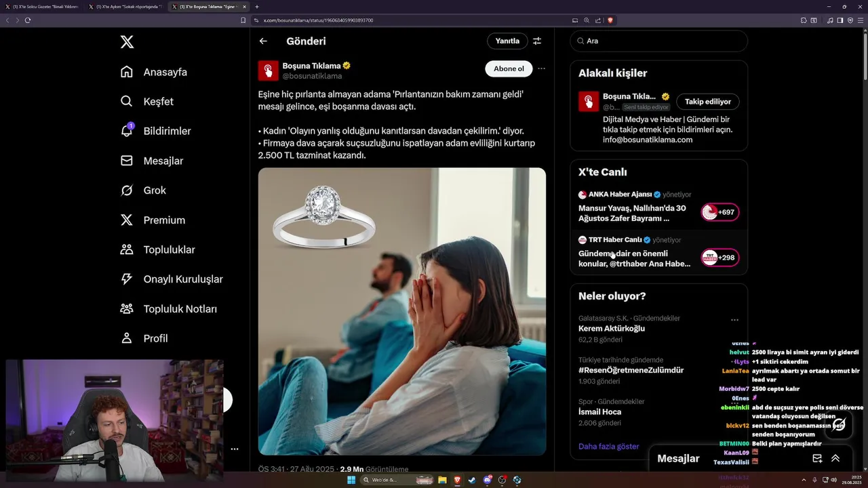Open Anasayfa home page
This screenshot has height=488, width=868.
coord(154,72)
